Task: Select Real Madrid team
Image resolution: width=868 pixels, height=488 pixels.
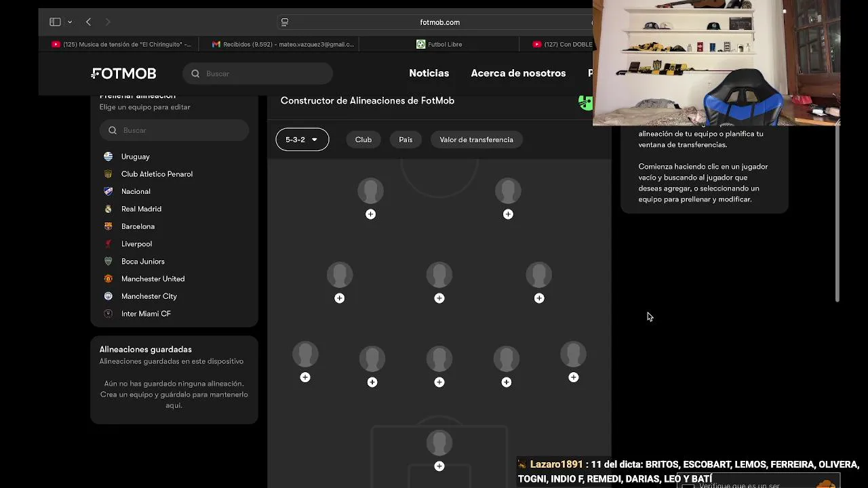Action: point(141,209)
